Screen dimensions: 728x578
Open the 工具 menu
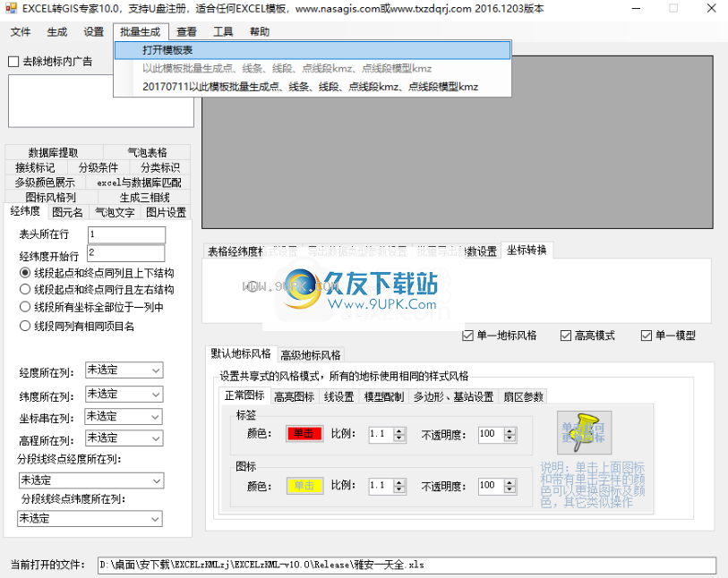pyautogui.click(x=223, y=31)
